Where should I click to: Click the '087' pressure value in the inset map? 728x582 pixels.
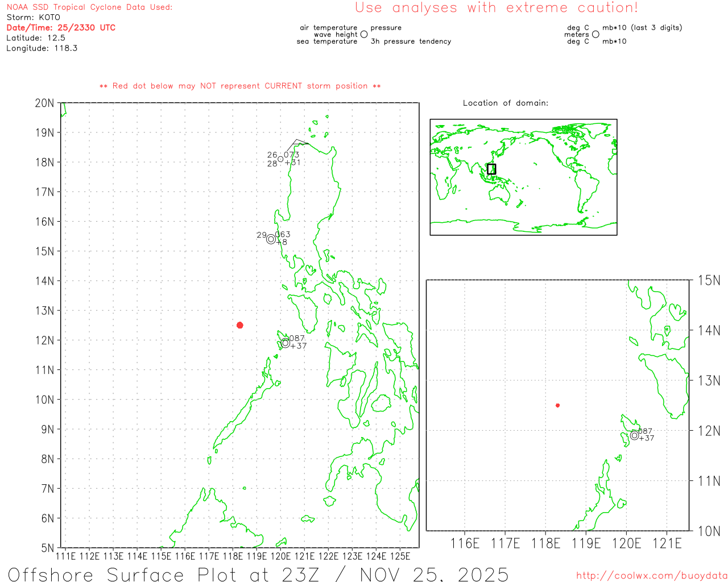(x=646, y=431)
